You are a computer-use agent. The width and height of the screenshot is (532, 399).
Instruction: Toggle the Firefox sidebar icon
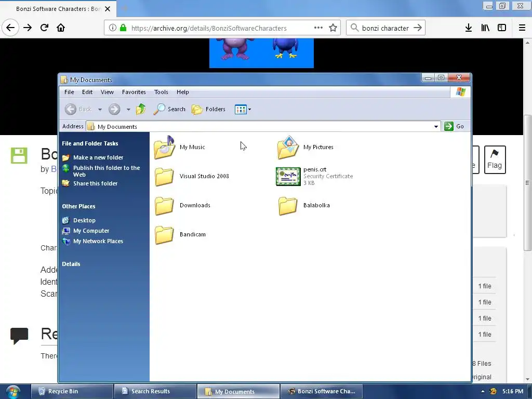point(502,28)
